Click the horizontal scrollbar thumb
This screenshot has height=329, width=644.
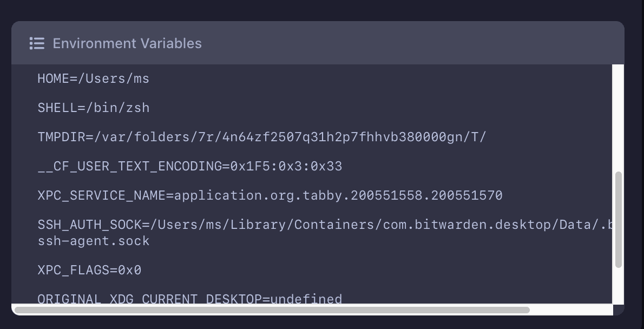coord(271,310)
